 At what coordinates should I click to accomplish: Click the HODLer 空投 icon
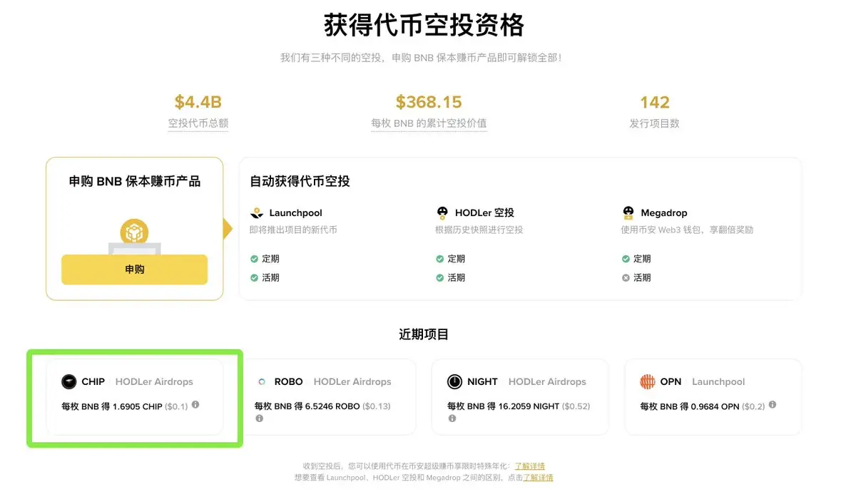(442, 212)
